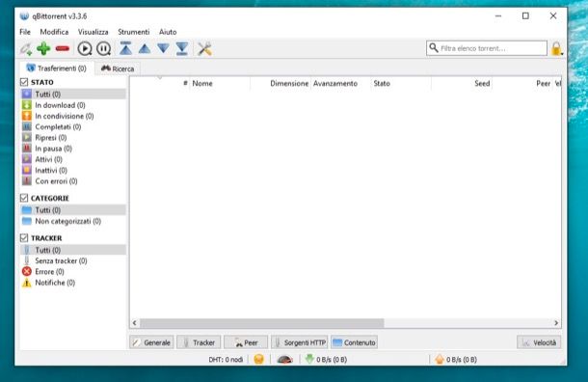Switch to Trasferimenti (0) tab
The width and height of the screenshot is (588, 382).
(x=56, y=68)
